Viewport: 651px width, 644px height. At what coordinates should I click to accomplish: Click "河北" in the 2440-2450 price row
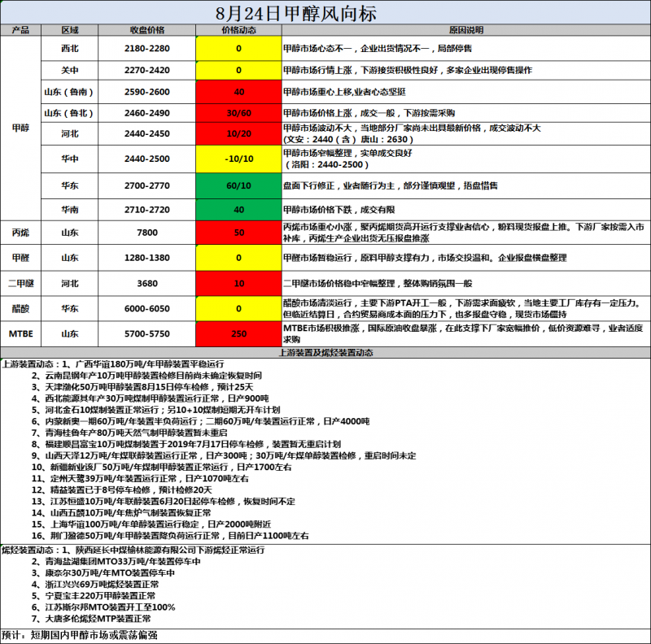70,133
